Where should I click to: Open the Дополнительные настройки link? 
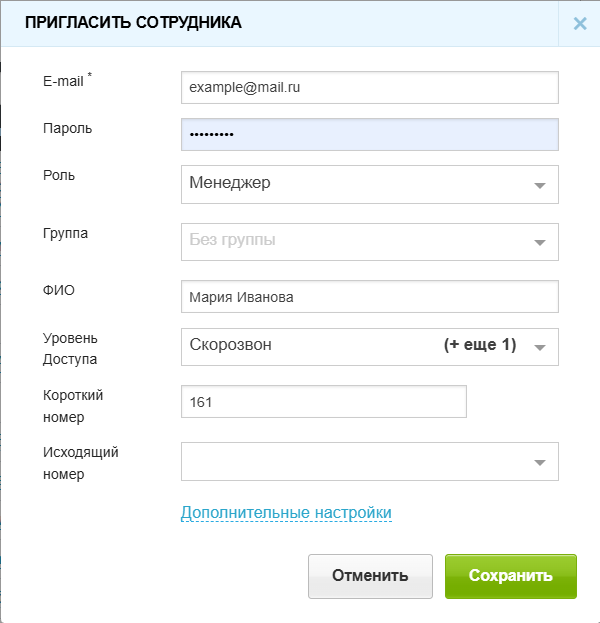286,513
